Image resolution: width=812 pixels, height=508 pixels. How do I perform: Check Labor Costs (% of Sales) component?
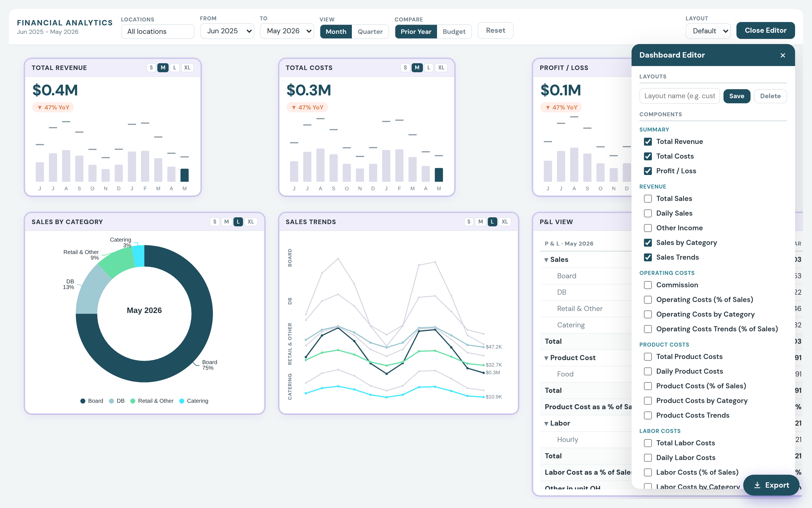coord(648,473)
